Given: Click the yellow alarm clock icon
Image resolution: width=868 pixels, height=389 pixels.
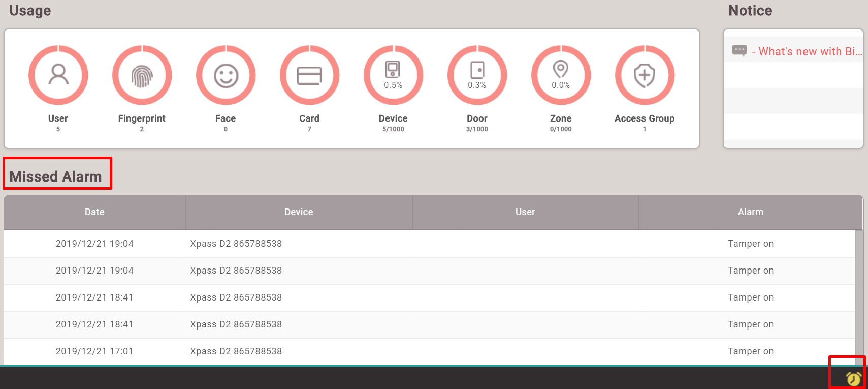Looking at the screenshot, I should (853, 379).
